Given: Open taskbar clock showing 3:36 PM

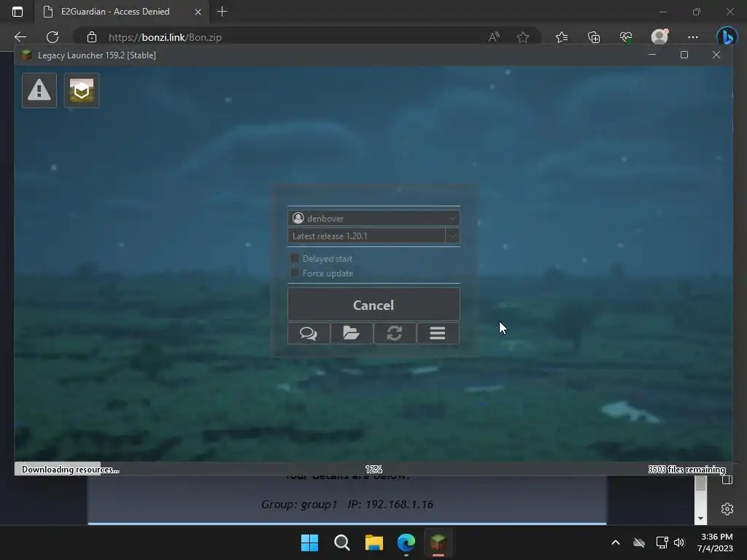Looking at the screenshot, I should (x=715, y=542).
